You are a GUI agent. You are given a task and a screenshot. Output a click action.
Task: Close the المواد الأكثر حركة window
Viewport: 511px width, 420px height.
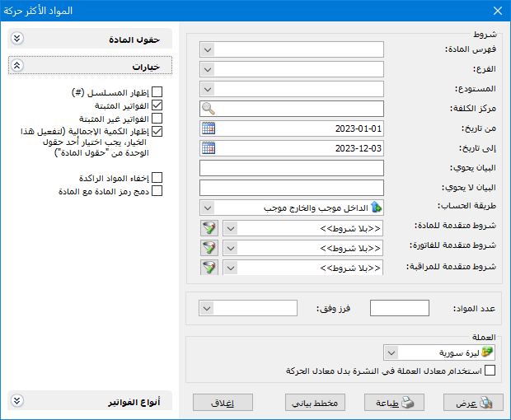point(498,11)
